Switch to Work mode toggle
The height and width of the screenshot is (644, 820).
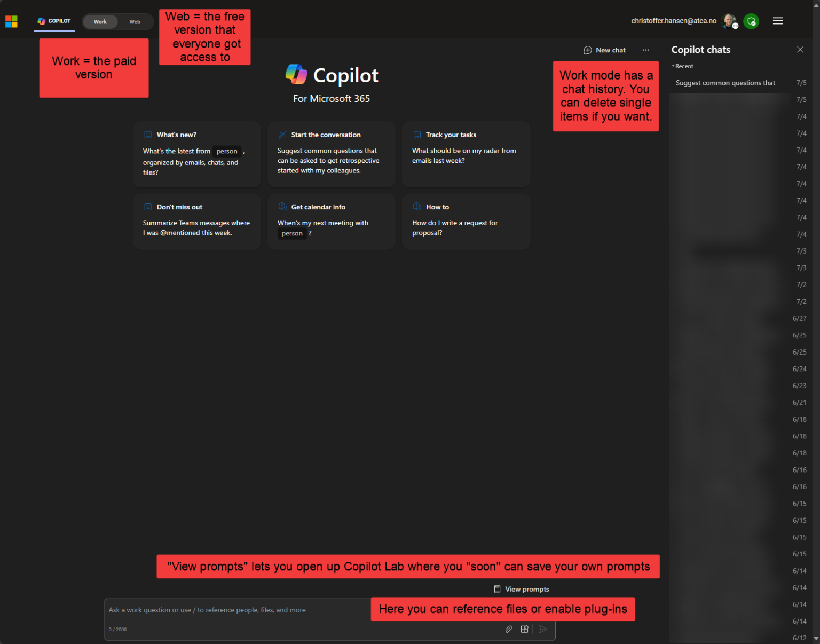pyautogui.click(x=100, y=22)
